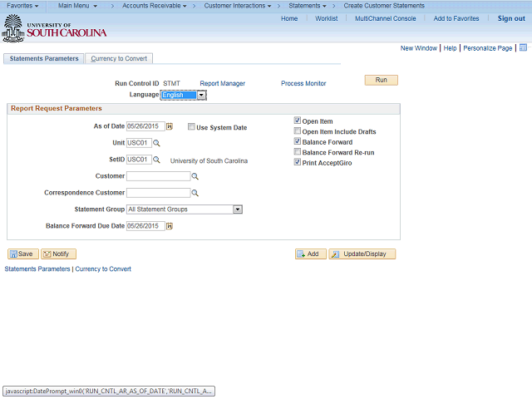
Task: Open the As of Date calendar picker
Action: [x=170, y=126]
